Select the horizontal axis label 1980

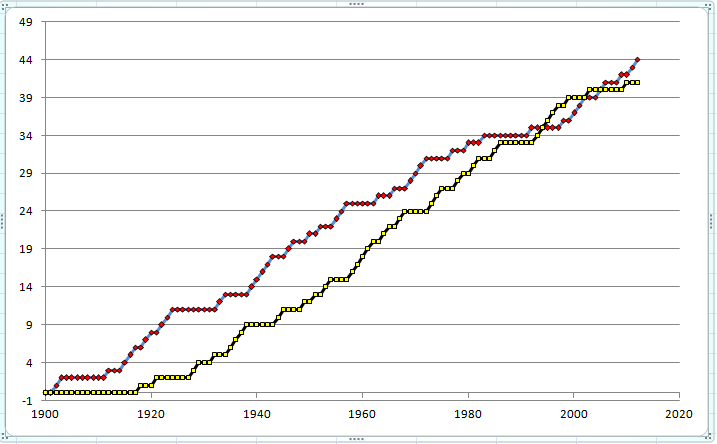pos(468,414)
